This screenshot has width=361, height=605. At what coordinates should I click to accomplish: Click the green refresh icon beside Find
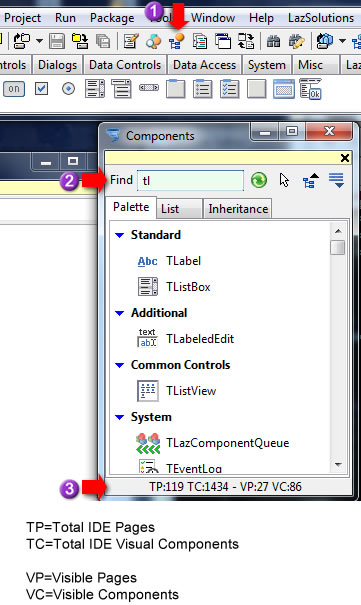click(259, 180)
